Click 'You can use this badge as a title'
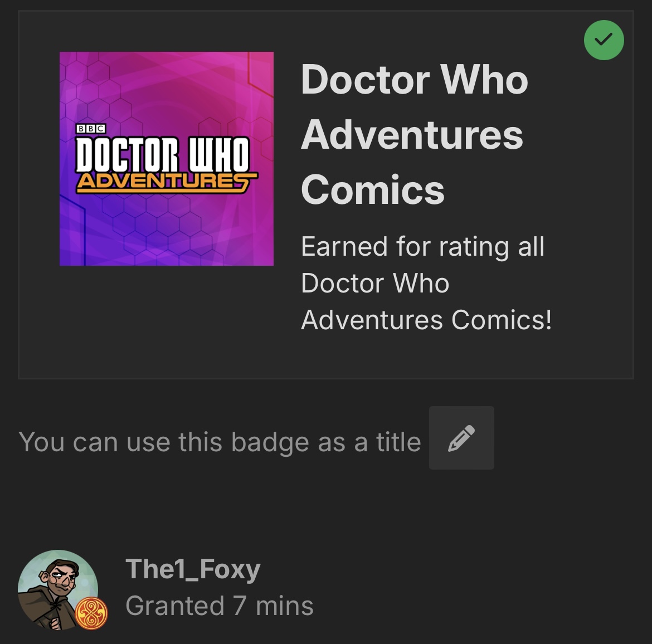Image resolution: width=652 pixels, height=644 pixels. pyautogui.click(x=220, y=442)
